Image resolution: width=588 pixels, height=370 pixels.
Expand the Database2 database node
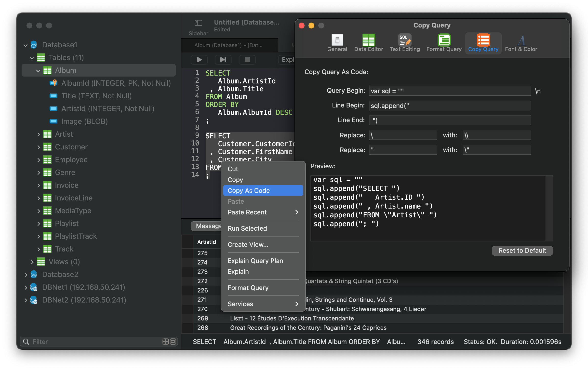coord(27,275)
